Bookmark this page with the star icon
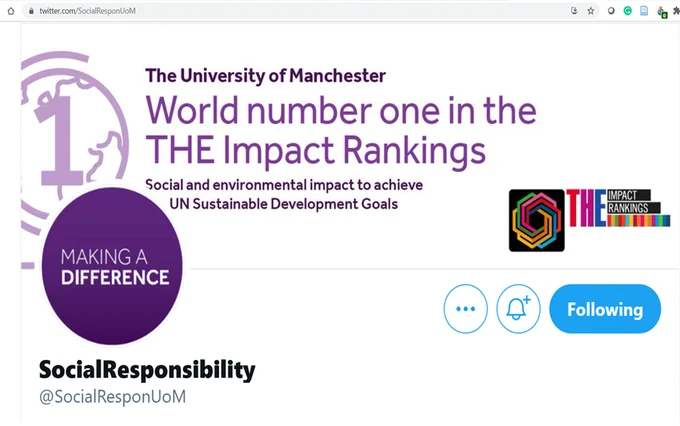680x426 pixels. pos(591,11)
